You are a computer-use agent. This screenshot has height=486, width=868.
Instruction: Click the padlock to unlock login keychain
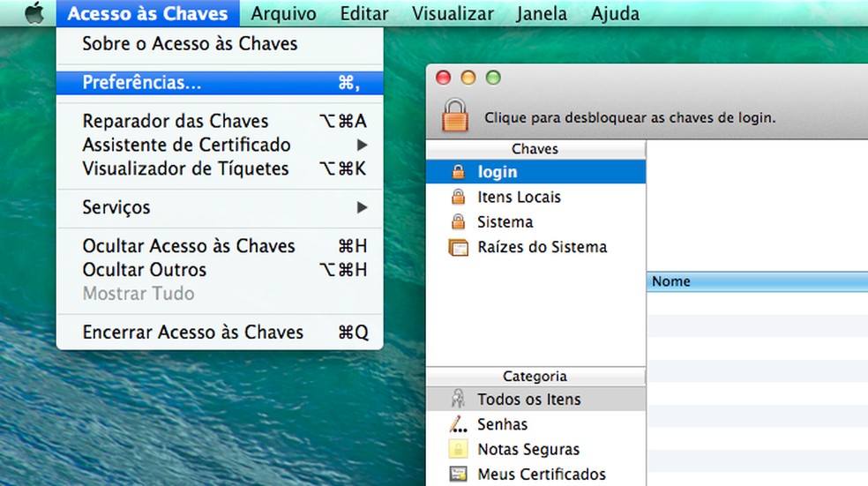click(x=455, y=116)
